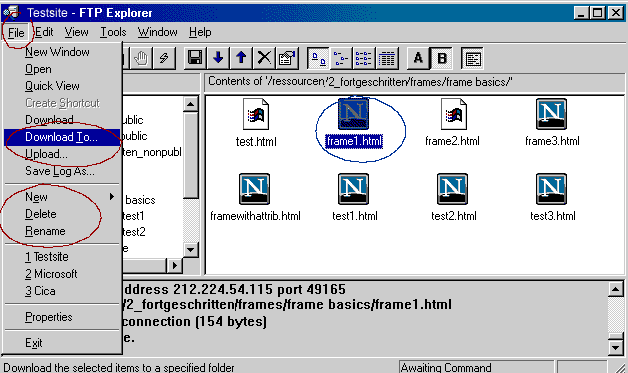The width and height of the screenshot is (628, 373).
Task: Select ASCII transfer mode button A
Action: (x=418, y=58)
